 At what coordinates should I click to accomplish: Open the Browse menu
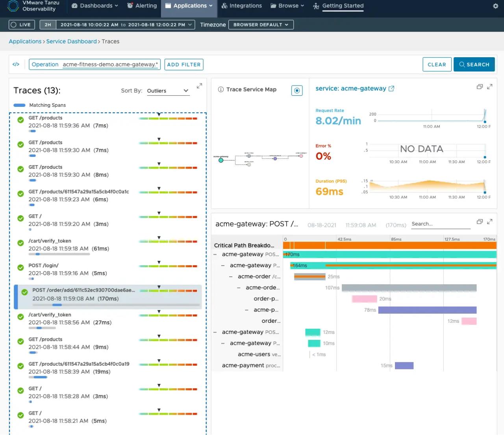click(287, 6)
